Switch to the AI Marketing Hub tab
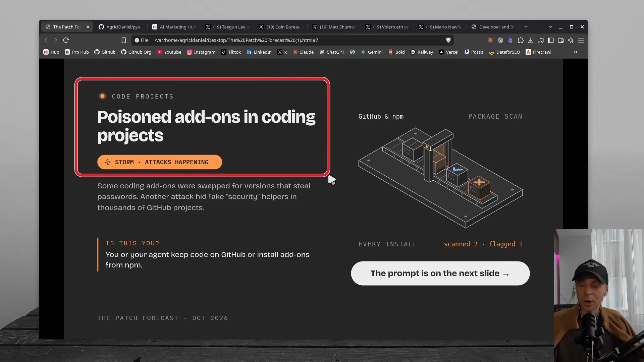The height and width of the screenshot is (362, 644). click(x=174, y=27)
